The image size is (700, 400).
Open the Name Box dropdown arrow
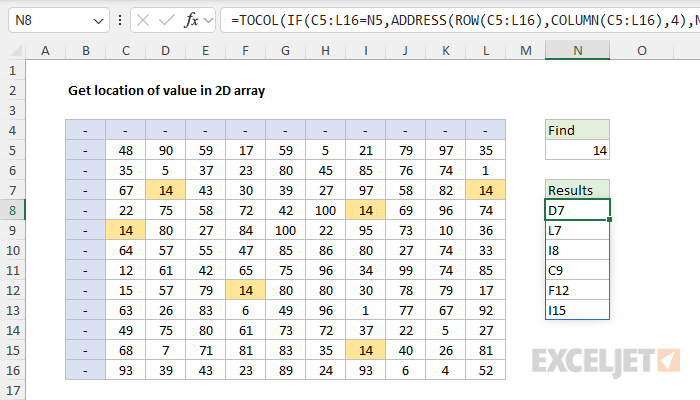click(x=98, y=21)
